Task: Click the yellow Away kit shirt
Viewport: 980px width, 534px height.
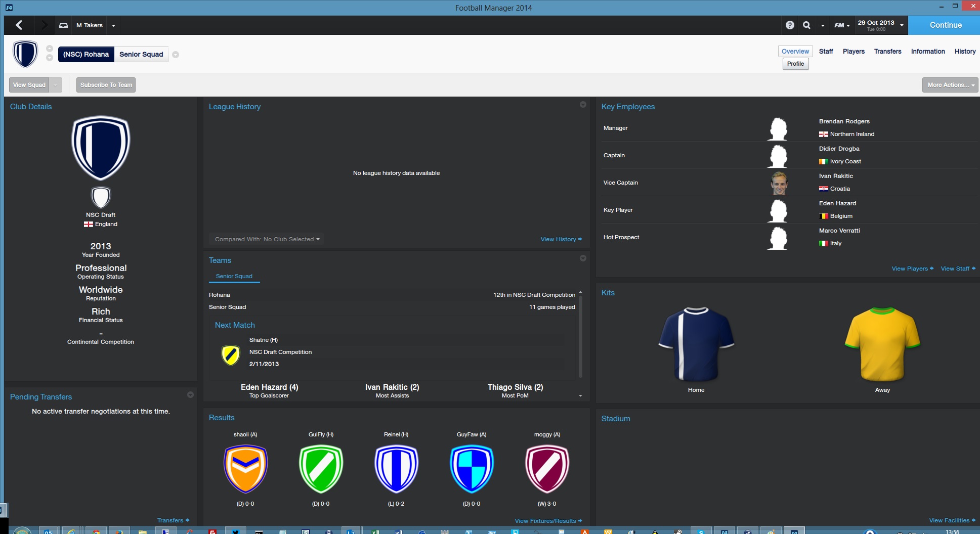Action: click(882, 344)
